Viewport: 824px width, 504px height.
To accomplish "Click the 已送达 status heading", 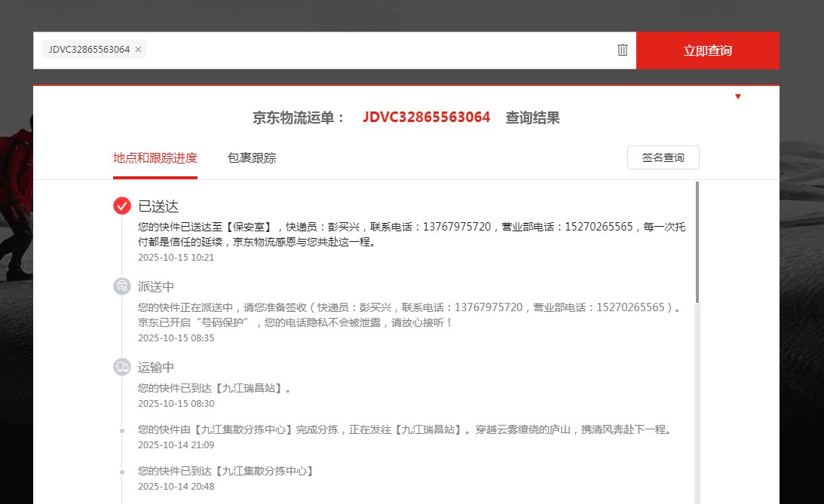I will click(158, 206).
